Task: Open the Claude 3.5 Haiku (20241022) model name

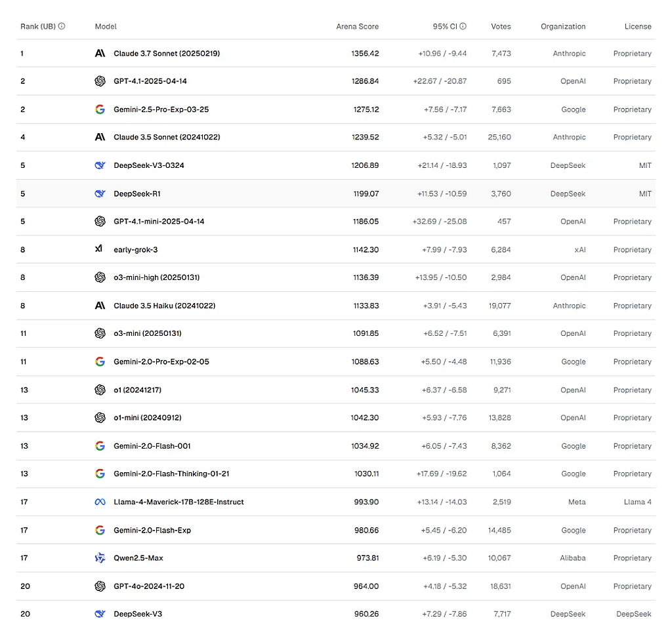Action: coord(165,306)
